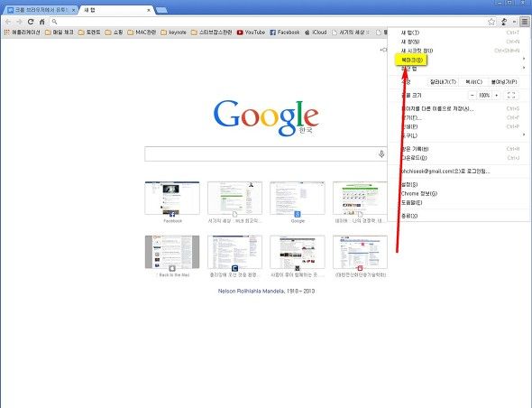Image resolution: width=532 pixels, height=408 pixels.
Task: Select the 인쇄(P) print entry
Action: pos(459,126)
